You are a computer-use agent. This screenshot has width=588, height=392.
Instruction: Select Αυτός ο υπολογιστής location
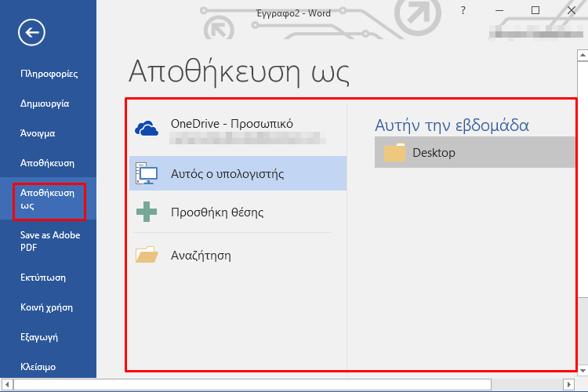[238, 173]
